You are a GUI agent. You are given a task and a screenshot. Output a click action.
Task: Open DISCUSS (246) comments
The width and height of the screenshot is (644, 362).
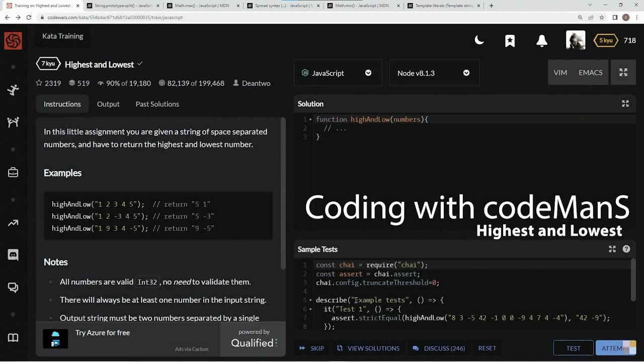click(x=439, y=348)
